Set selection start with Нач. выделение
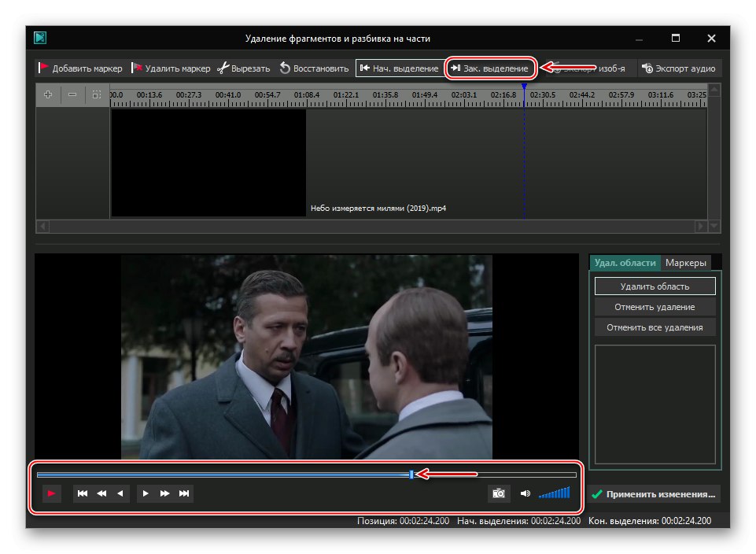This screenshot has height=554, width=756. (x=399, y=68)
